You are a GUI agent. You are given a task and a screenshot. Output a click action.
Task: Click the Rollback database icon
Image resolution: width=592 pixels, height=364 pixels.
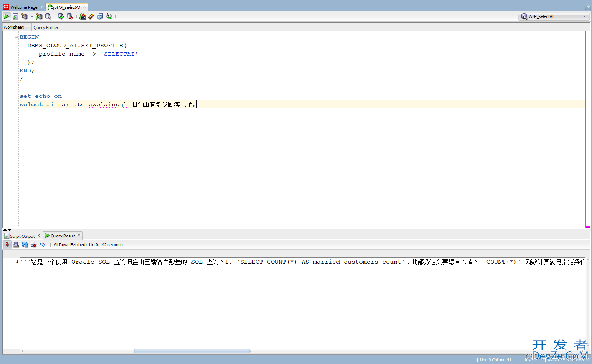70,16
